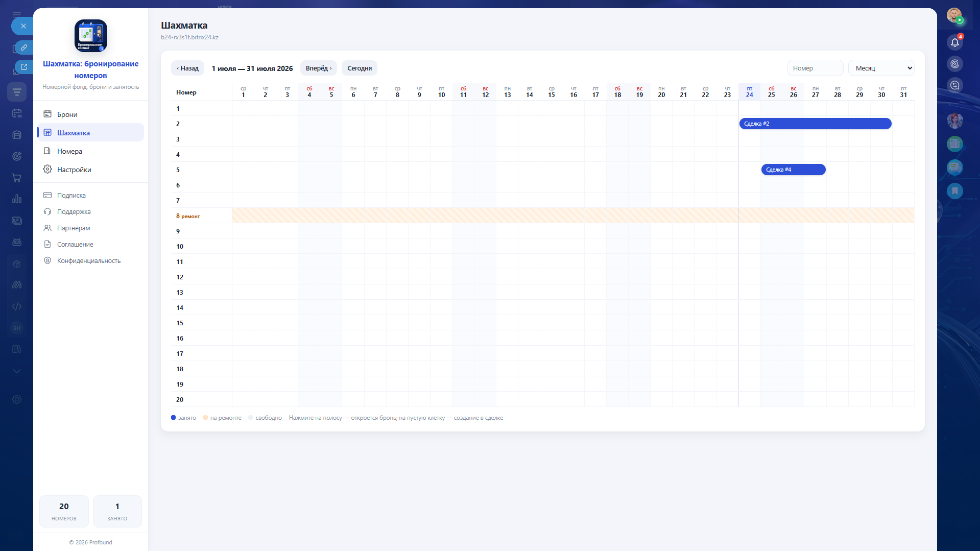This screenshot has width=980, height=551.
Task: Expand the Месяц view dropdown
Action: [x=881, y=68]
